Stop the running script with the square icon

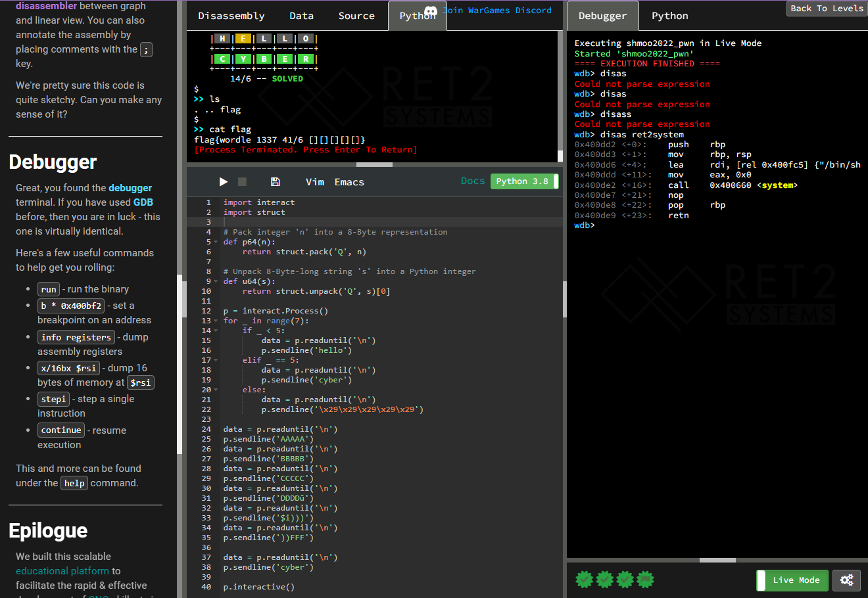pyautogui.click(x=242, y=181)
